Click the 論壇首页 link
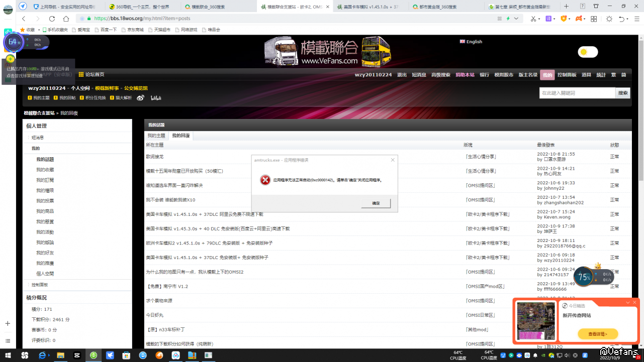This screenshot has width=644, height=362. [91, 75]
